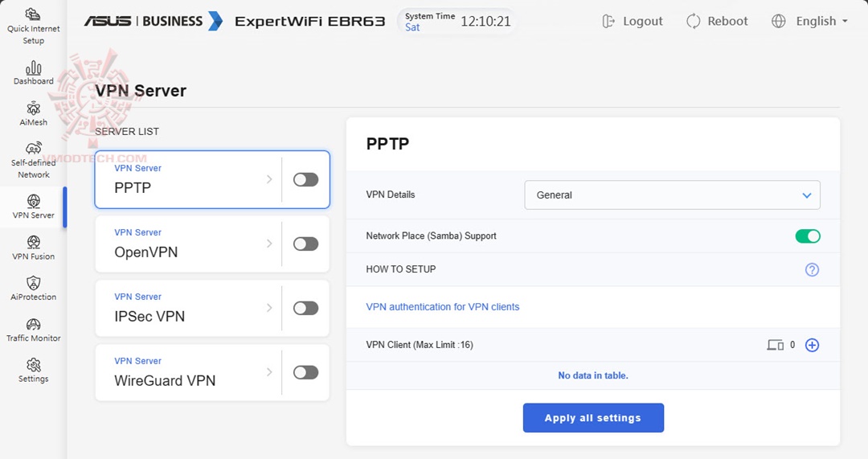This screenshot has width=868, height=459.
Task: Click the 'Network Place (Samba) Support' label
Action: 431,236
